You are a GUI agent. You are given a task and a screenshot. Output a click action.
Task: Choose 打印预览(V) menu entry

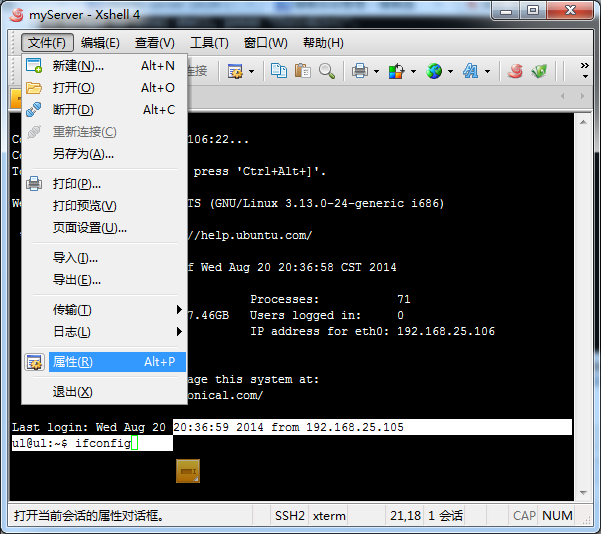104,206
